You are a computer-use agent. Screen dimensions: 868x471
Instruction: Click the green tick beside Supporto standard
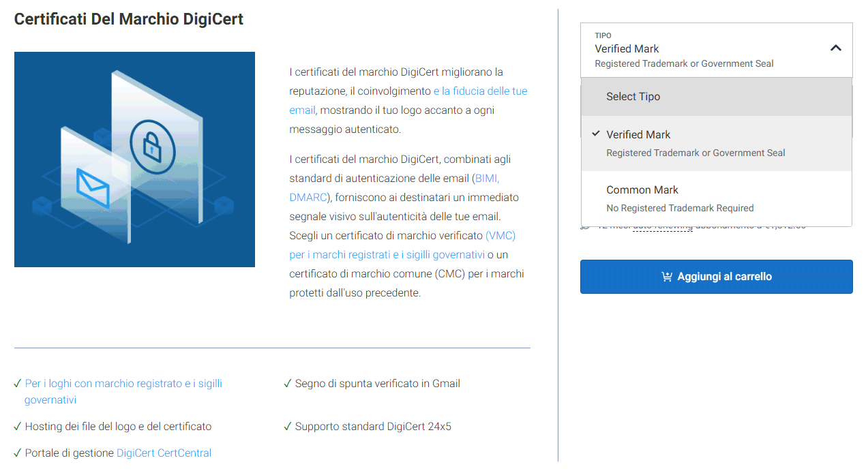coord(288,427)
